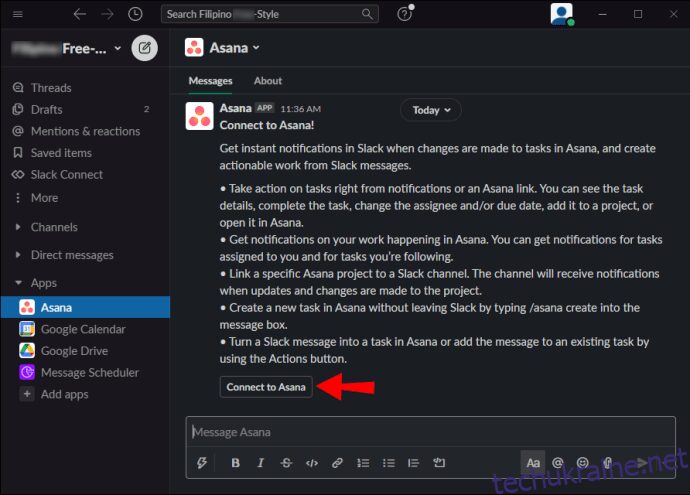The width and height of the screenshot is (690, 495).
Task: Toggle inline code formatting
Action: (312, 463)
